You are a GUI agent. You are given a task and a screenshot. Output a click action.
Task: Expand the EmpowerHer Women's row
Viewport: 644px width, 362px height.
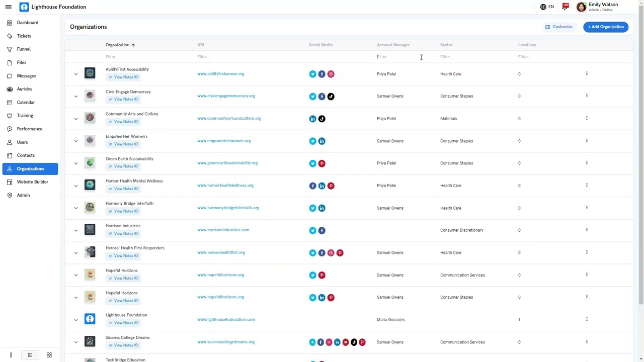click(76, 141)
